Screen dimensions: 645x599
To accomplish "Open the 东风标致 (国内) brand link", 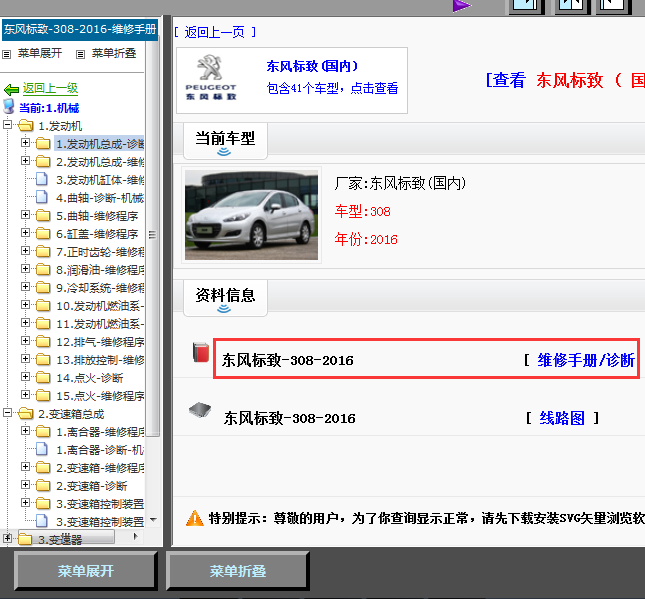I will pos(313,66).
